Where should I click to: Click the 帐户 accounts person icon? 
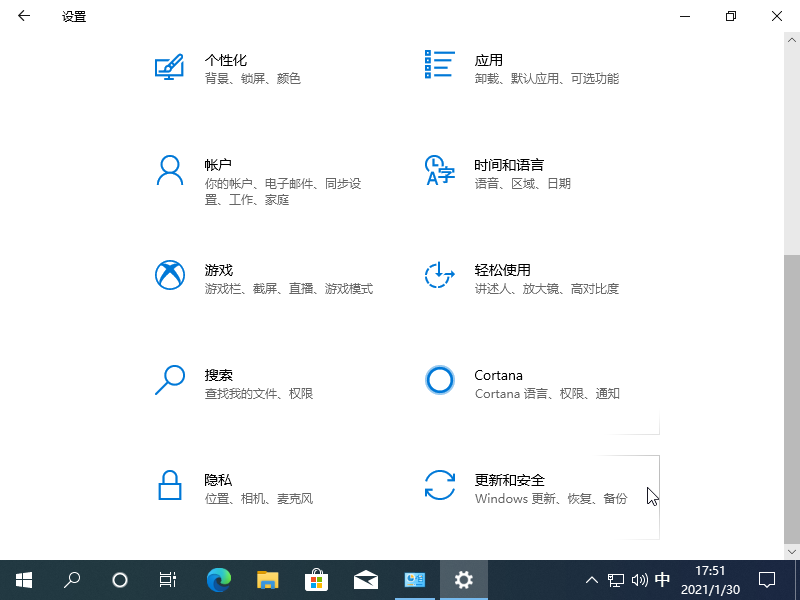pyautogui.click(x=169, y=170)
